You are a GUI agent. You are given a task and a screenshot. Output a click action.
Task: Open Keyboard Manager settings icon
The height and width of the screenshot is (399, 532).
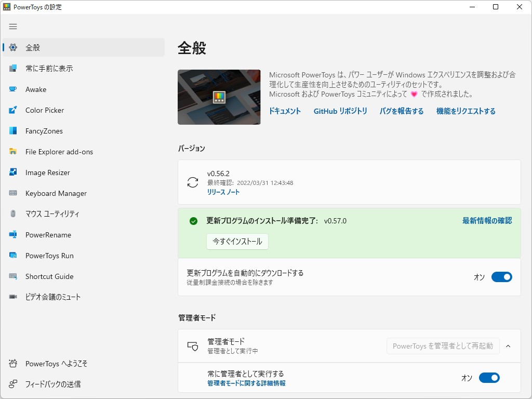[x=14, y=193]
